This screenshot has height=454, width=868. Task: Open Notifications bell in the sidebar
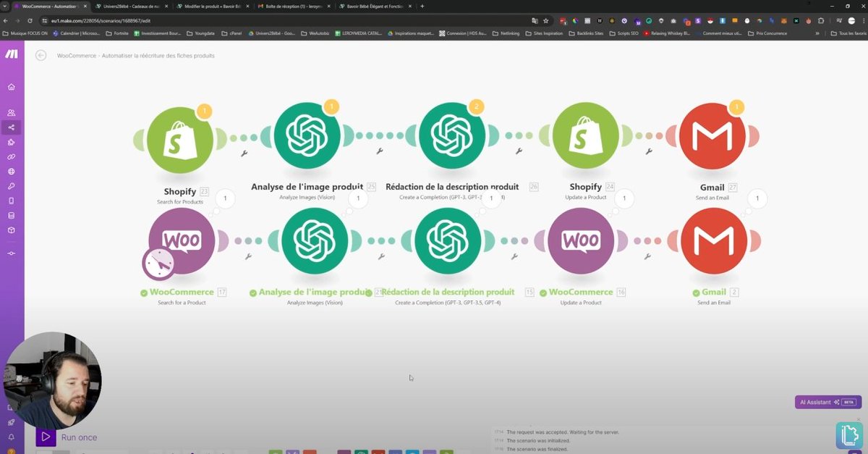11,437
